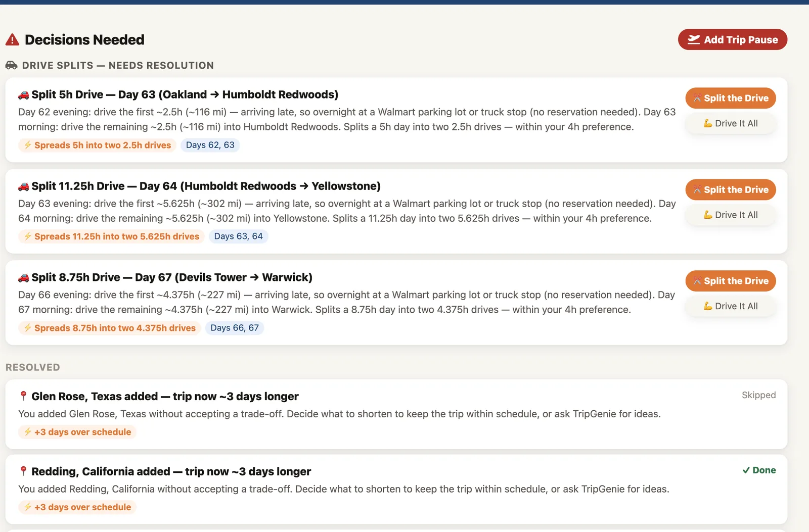Click the red warning triangle beside Decisions Needed

(x=12, y=40)
